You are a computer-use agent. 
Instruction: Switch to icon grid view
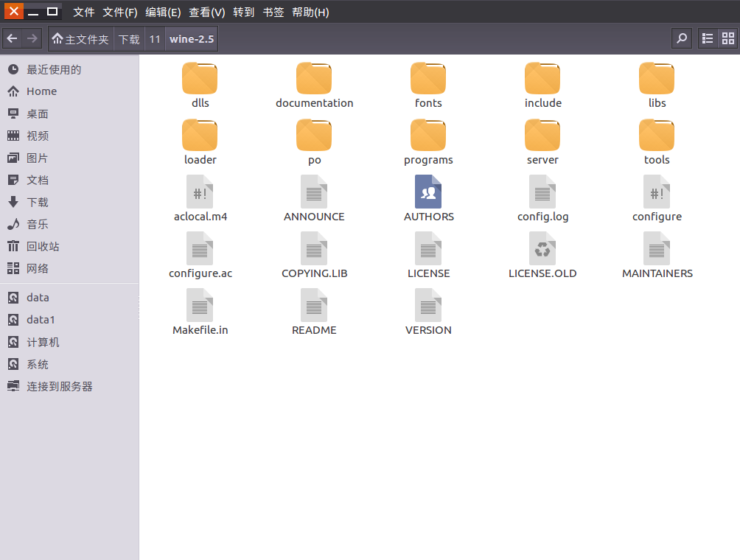[727, 39]
